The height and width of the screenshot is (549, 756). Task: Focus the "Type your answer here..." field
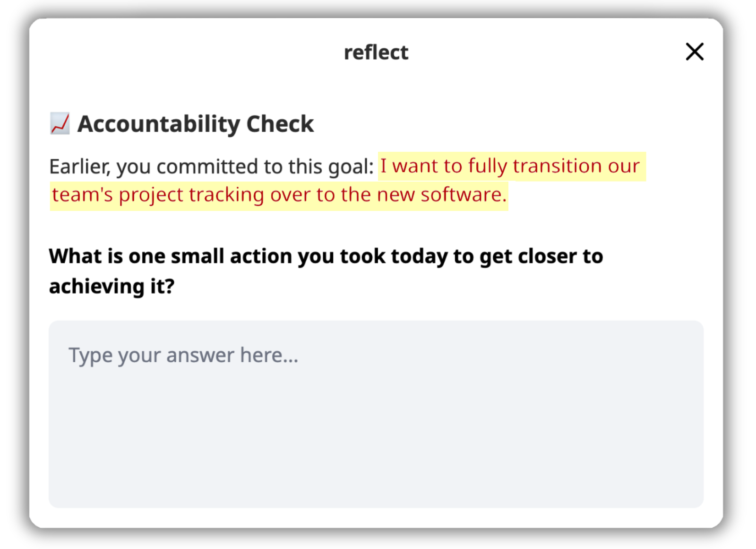pos(376,414)
